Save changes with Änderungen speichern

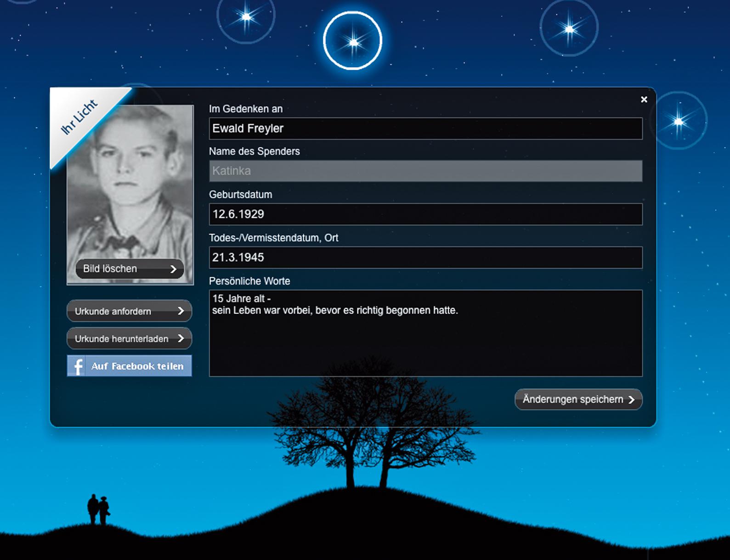[578, 399]
